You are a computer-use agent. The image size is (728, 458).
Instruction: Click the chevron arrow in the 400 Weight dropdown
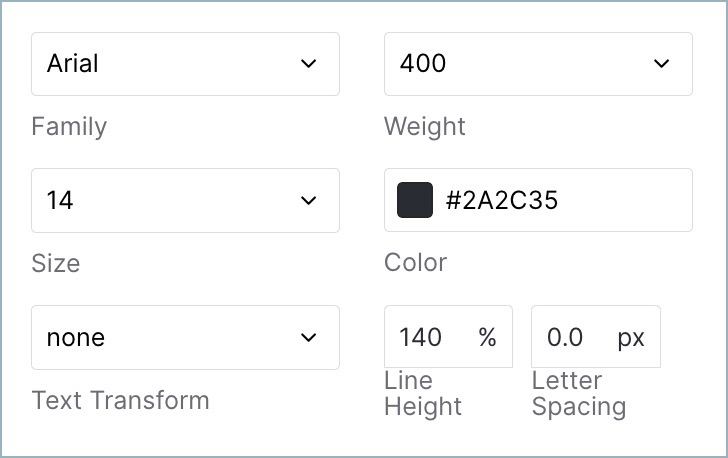[662, 64]
